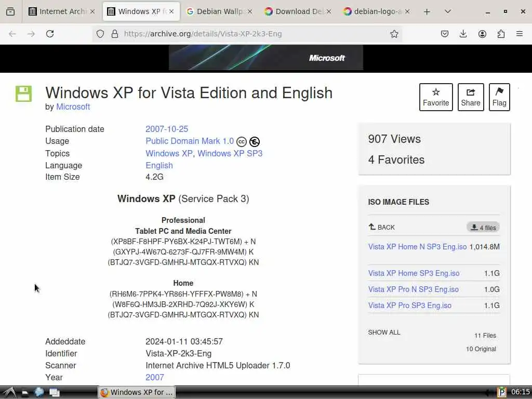
Task: Close the Internet Archive tab
Action: [92, 11]
